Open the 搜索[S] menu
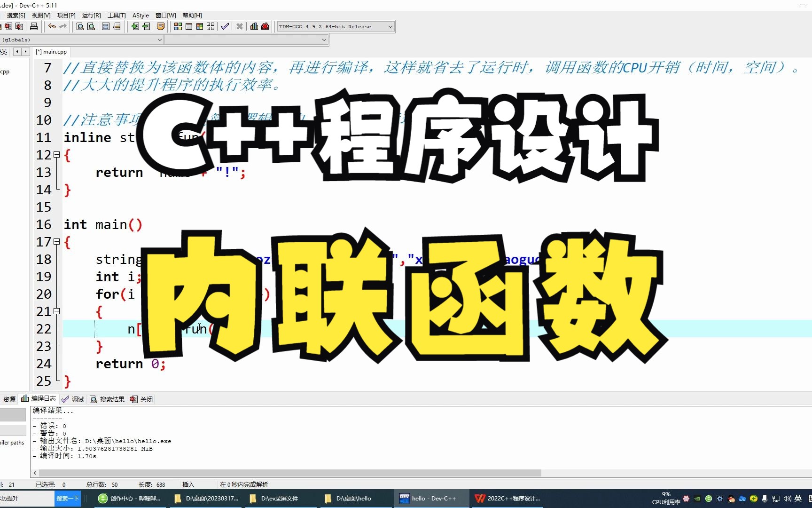Screen dimensions: 812x508 16,16
